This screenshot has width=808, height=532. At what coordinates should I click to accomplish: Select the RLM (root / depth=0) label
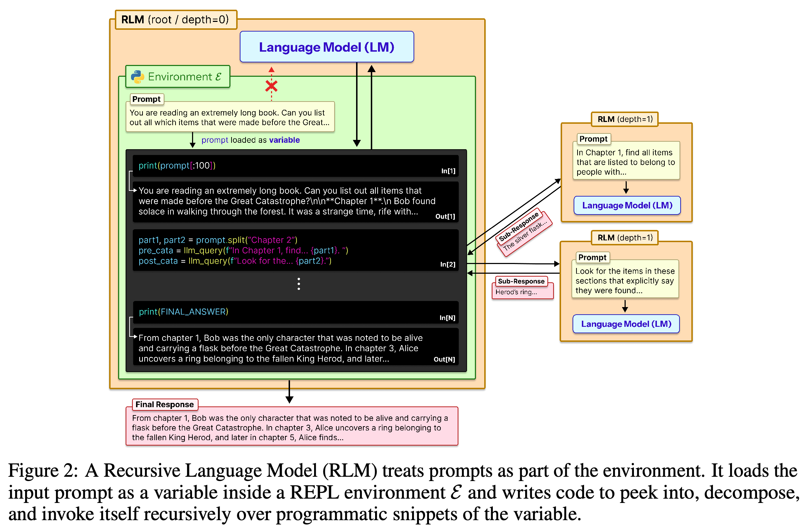(x=176, y=19)
